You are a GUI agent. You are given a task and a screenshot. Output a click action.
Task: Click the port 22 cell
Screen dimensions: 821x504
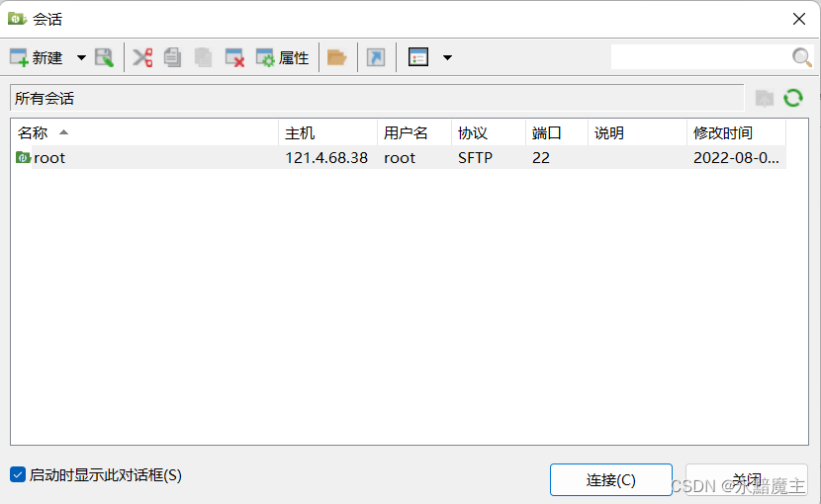541,157
